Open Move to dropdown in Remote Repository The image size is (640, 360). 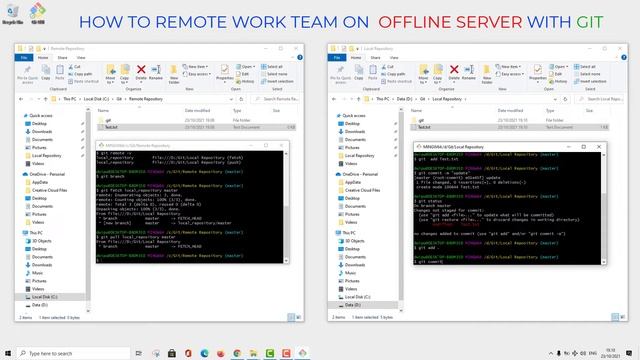coord(110,74)
